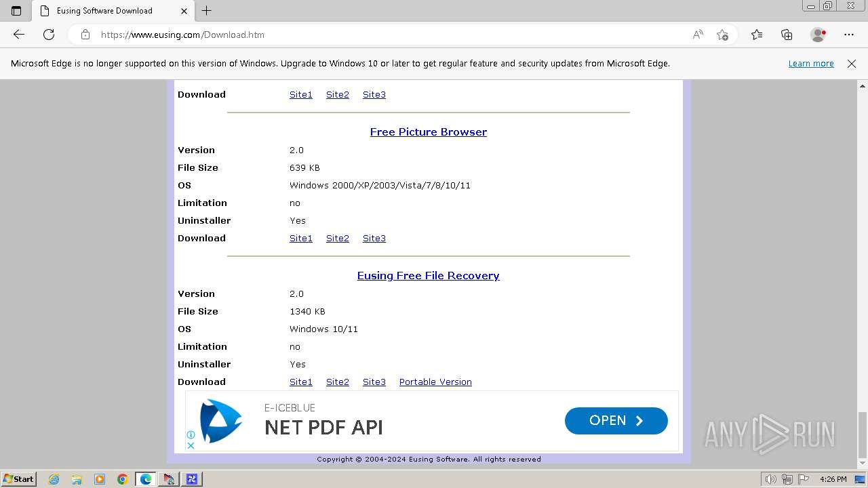Open Learn more about Edge support
The width and height of the screenshot is (868, 488).
(811, 64)
